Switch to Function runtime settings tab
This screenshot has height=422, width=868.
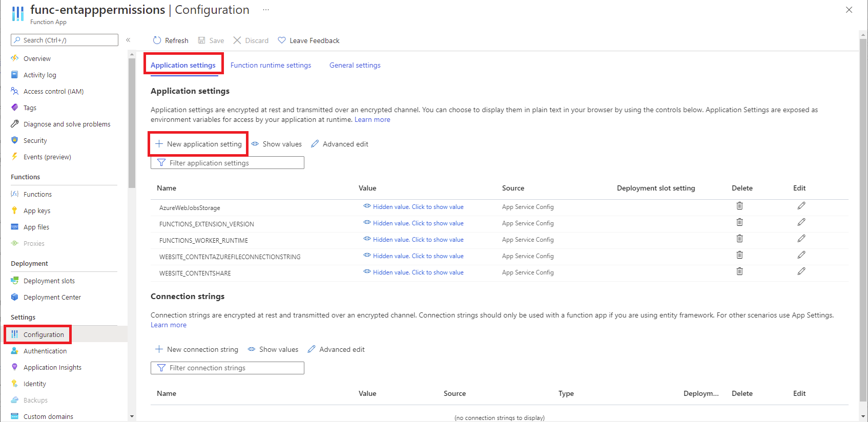271,65
